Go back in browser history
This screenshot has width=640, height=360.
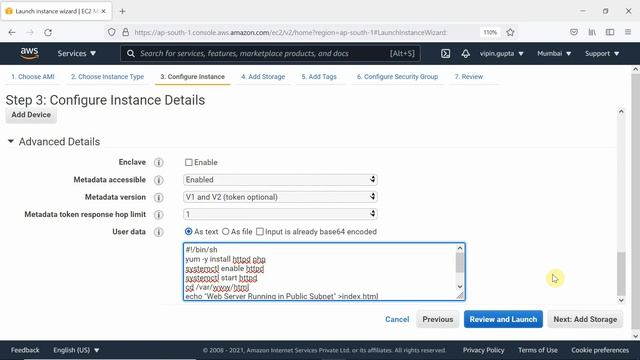pyautogui.click(x=12, y=32)
